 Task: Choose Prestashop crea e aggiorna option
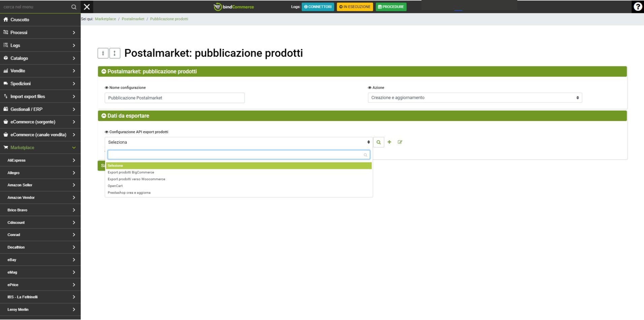tap(129, 193)
